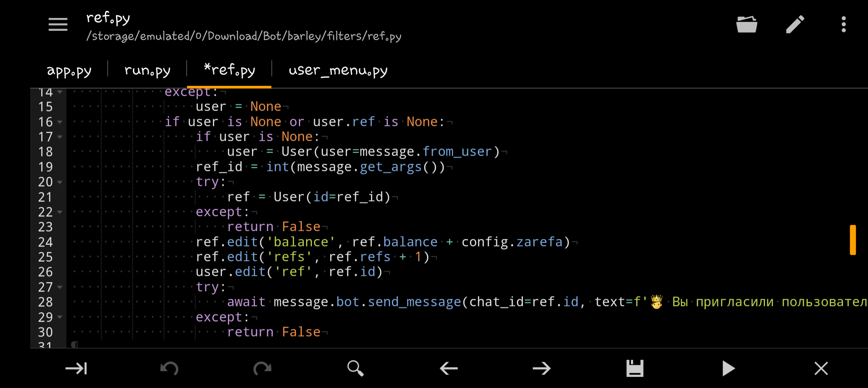
Task: Move cursor left with arrow icon
Action: 448,368
